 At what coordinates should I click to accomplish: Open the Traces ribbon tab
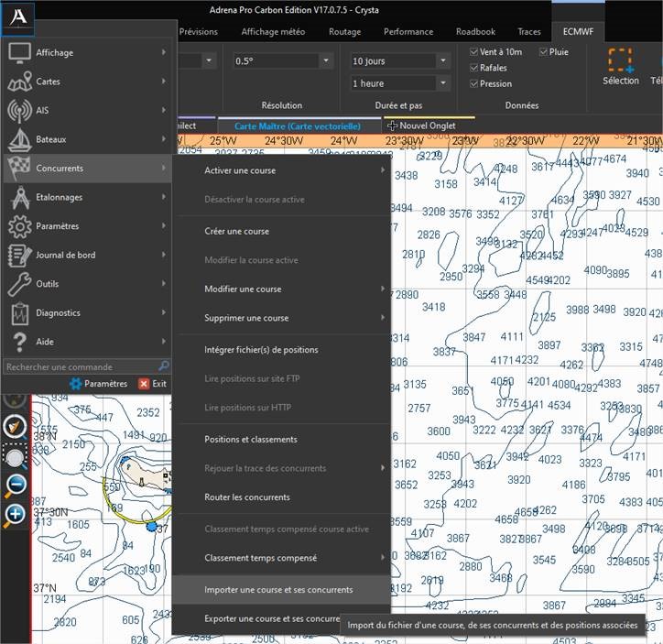coord(529,32)
